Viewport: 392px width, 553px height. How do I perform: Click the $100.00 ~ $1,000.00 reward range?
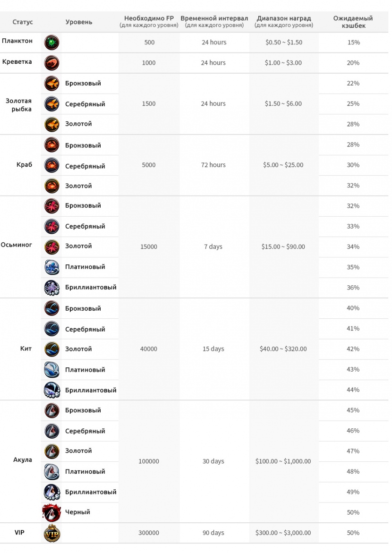(283, 461)
